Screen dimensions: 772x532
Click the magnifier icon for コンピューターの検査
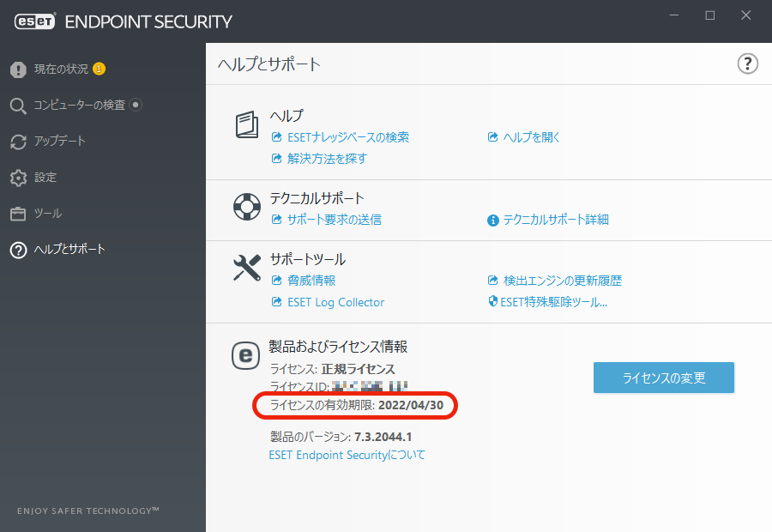coord(18,106)
